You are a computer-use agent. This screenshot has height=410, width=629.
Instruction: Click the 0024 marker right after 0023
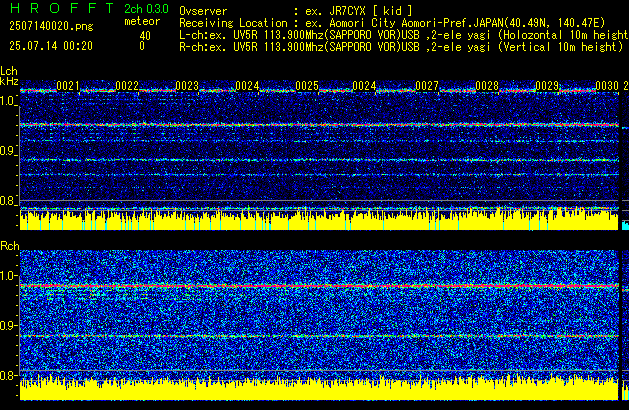[x=247, y=85]
